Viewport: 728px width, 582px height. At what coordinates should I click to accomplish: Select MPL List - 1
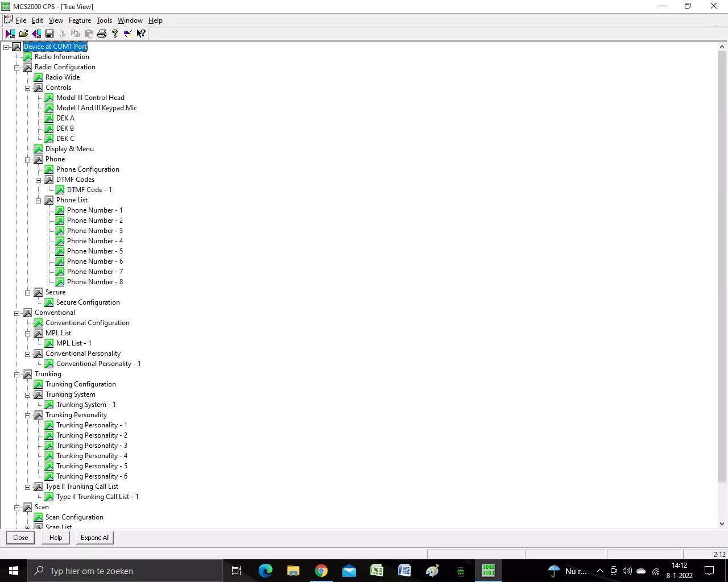74,343
